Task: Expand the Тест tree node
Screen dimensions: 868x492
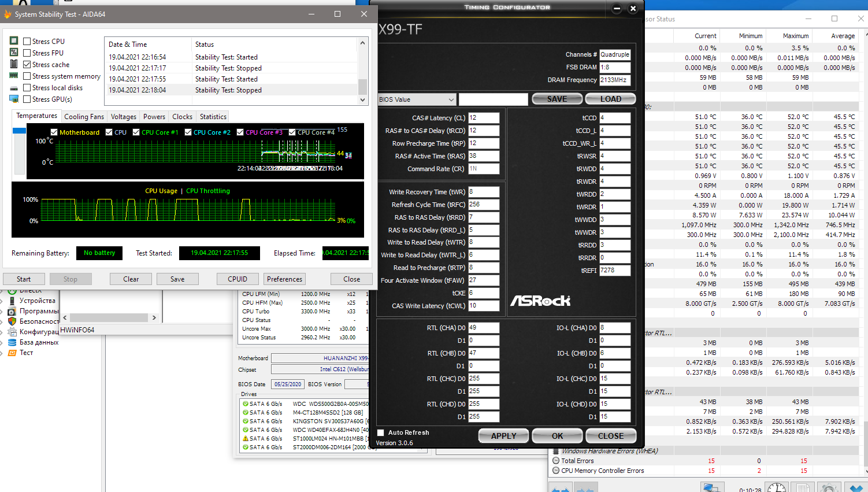Action: click(x=2, y=353)
